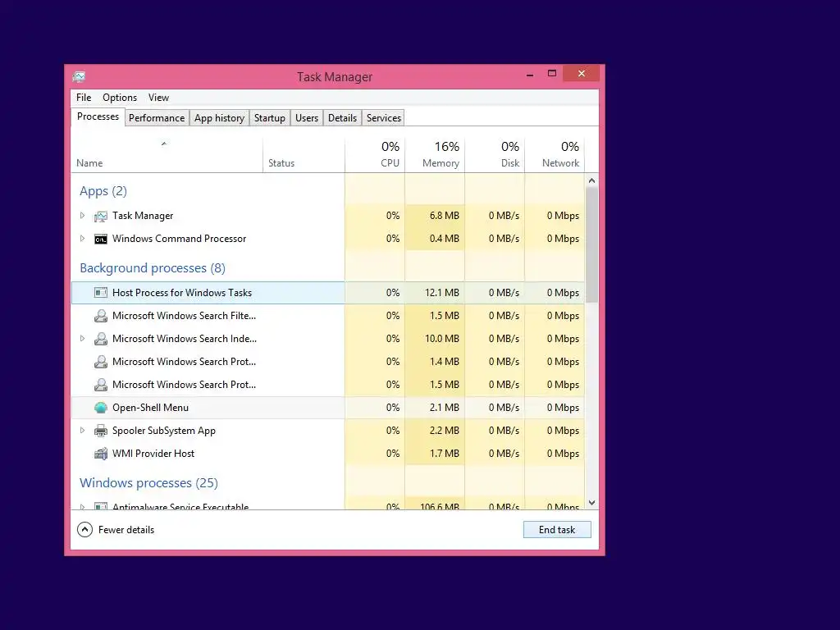
Task: Click the 6.8 MB memory value
Action: 444,216
